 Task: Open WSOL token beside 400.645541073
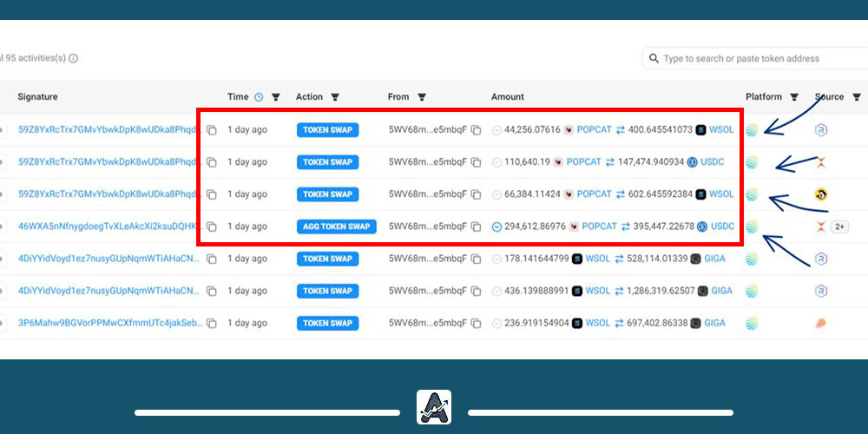[x=721, y=130]
